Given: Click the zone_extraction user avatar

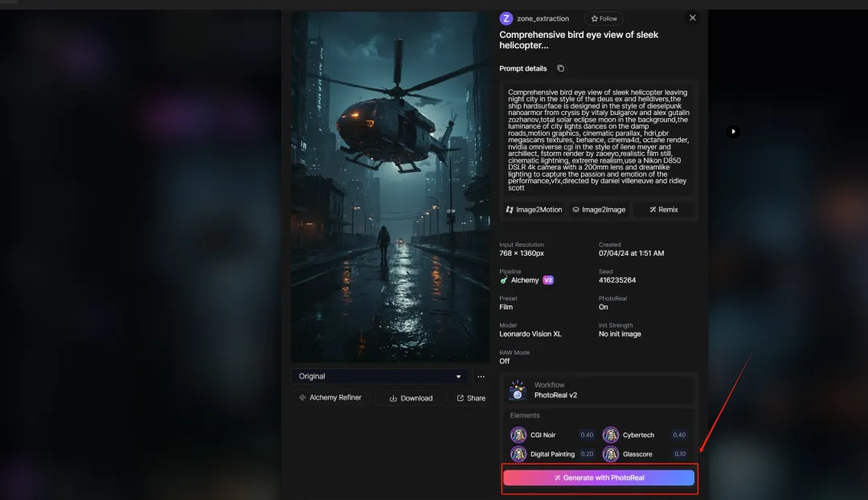Looking at the screenshot, I should (x=506, y=18).
